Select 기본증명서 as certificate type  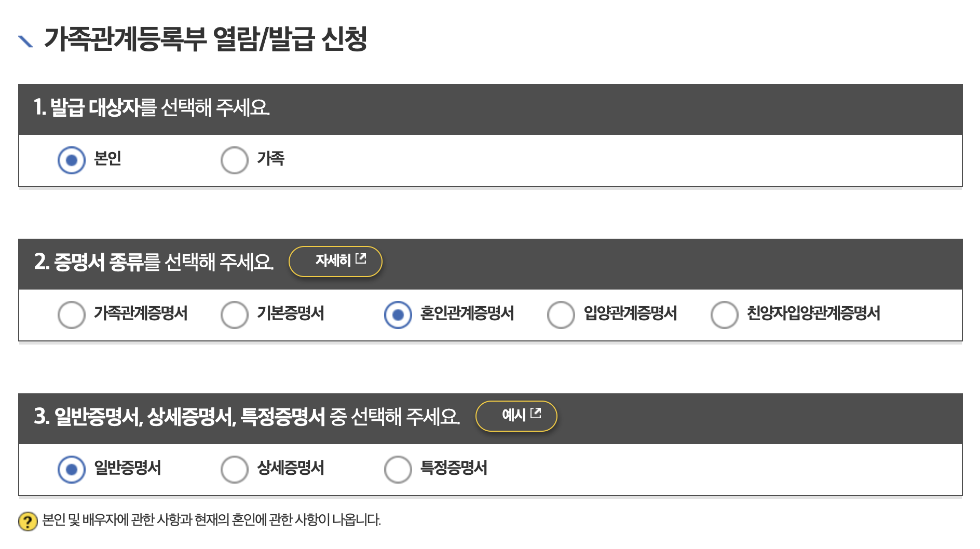pyautogui.click(x=235, y=314)
